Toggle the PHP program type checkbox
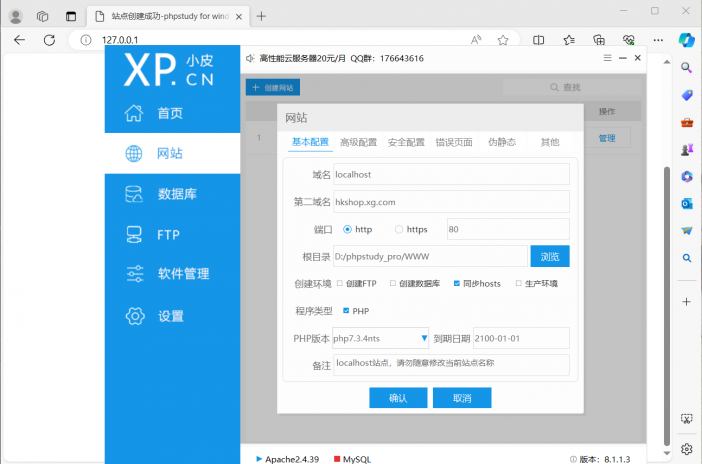The height and width of the screenshot is (464, 702). pos(346,310)
